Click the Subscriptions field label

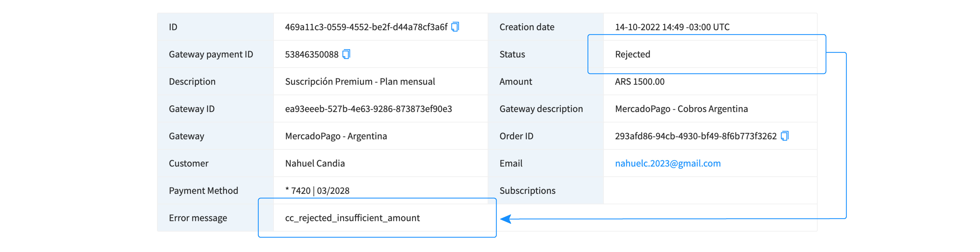[527, 191]
